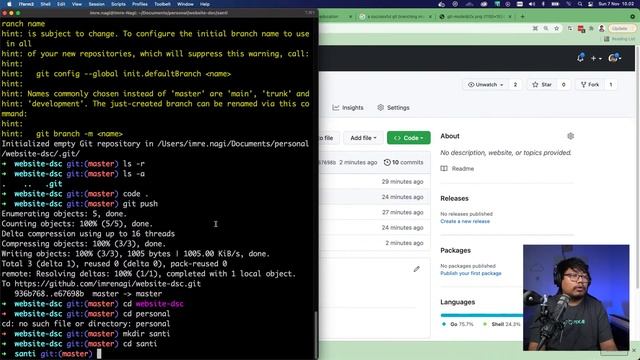Viewport: 640px width, 360px height.
Task: Click the macOS volume icon
Action: (x=531, y=4)
